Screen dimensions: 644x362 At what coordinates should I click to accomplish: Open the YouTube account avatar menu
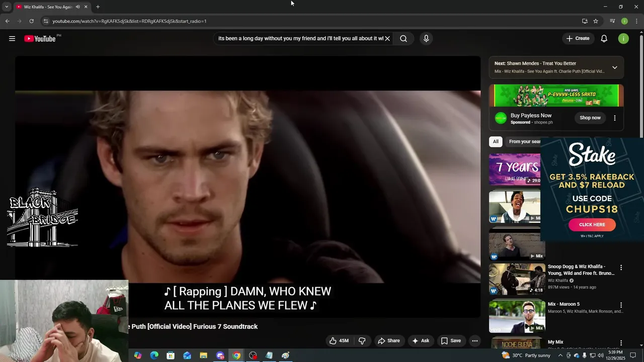623,39
